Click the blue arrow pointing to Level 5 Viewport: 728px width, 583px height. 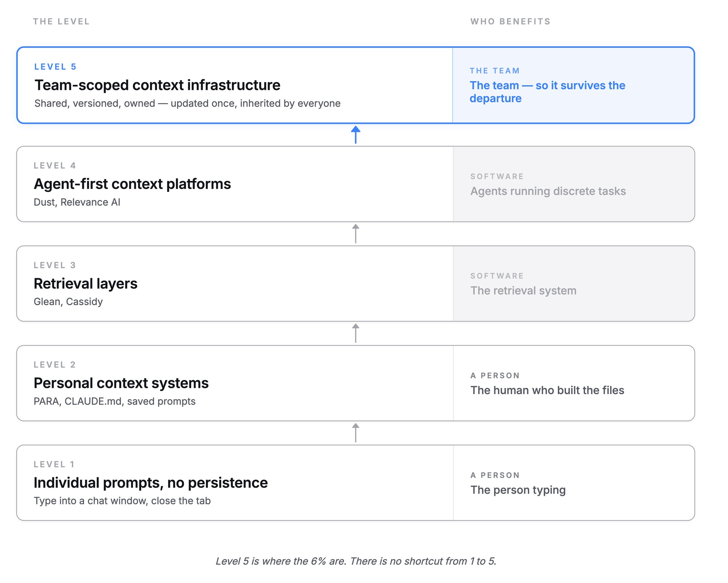[356, 135]
